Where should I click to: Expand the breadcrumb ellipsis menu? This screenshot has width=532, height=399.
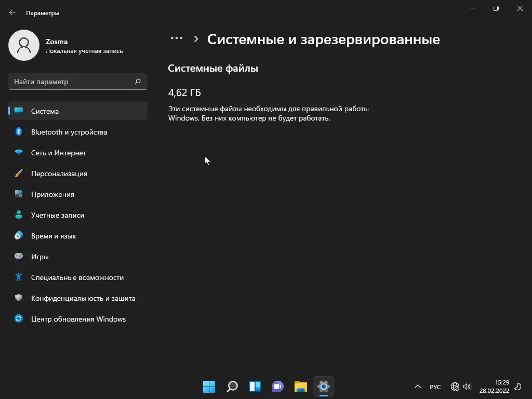click(177, 38)
